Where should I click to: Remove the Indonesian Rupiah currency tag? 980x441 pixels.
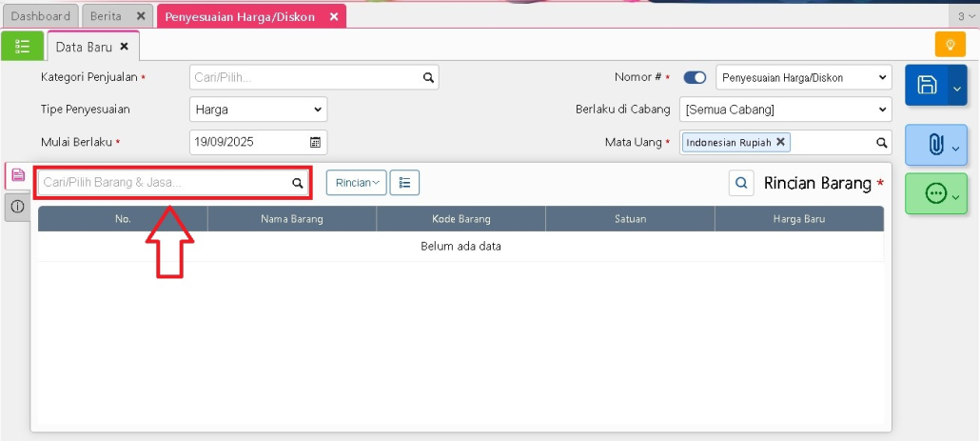[x=780, y=142]
